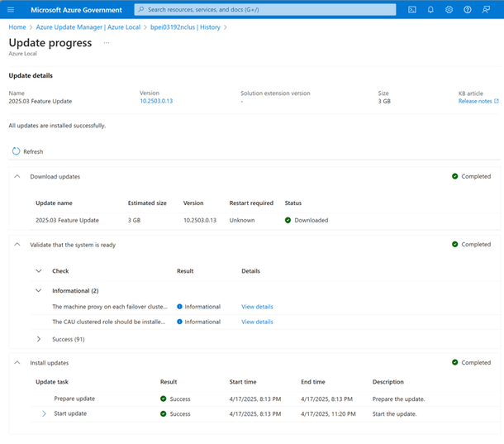
Task: Click the search magnifier icon
Action: click(x=140, y=10)
